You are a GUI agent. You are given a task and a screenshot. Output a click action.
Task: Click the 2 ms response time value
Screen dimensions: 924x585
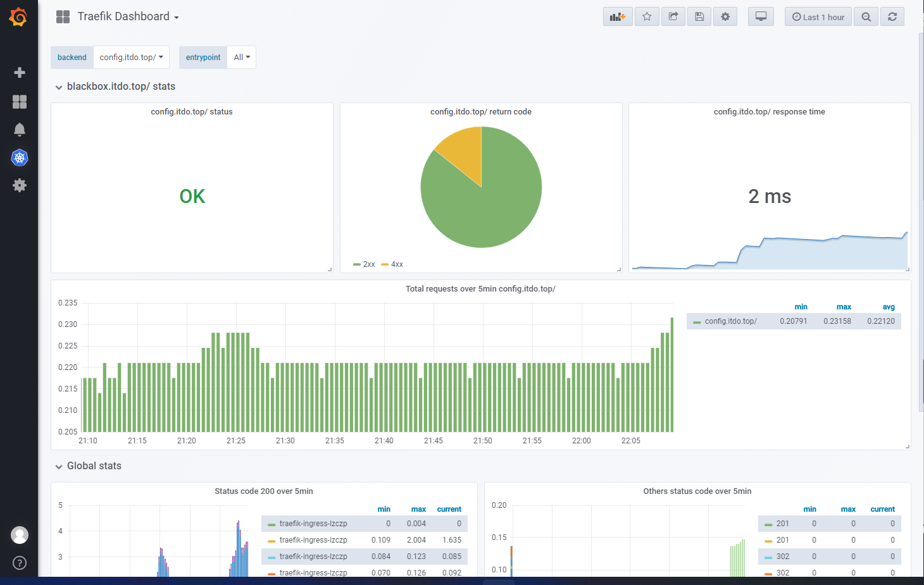click(x=770, y=197)
